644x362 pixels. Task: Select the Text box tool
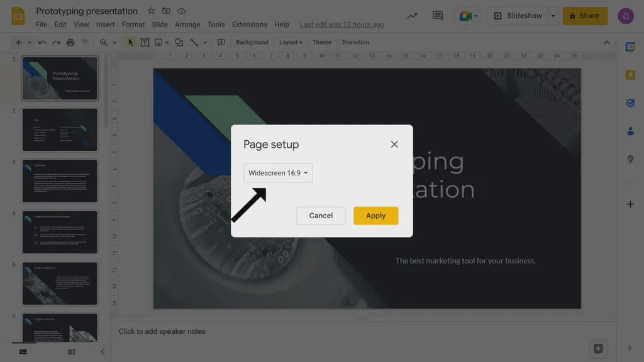tap(145, 42)
